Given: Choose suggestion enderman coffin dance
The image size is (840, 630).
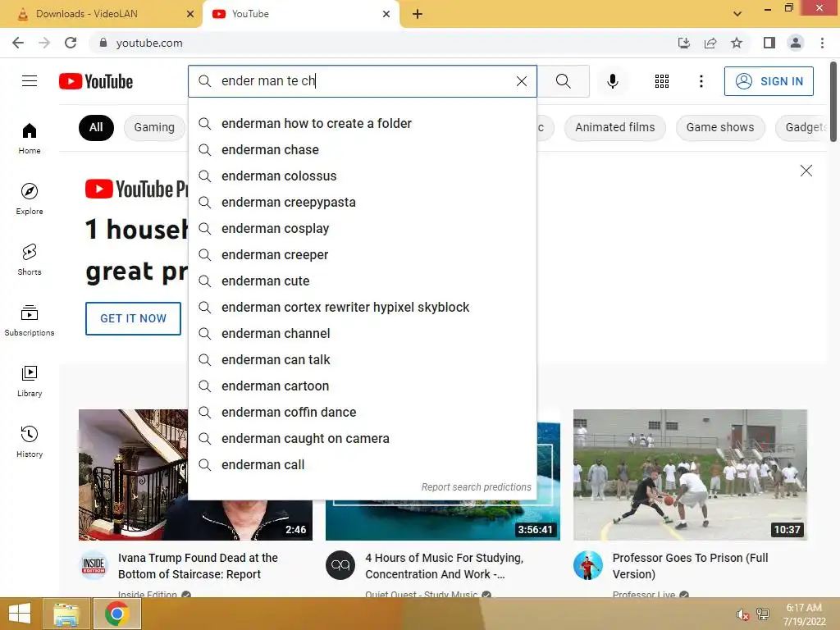Looking at the screenshot, I should tap(362, 413).
